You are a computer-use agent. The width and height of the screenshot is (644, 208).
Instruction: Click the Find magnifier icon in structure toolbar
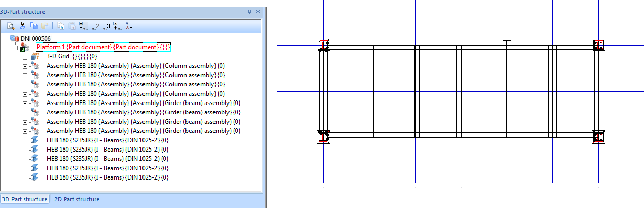[x=12, y=25]
